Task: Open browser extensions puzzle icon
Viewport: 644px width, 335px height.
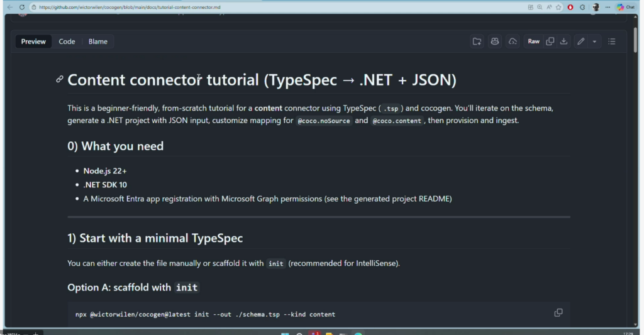Action: pyautogui.click(x=582, y=7)
